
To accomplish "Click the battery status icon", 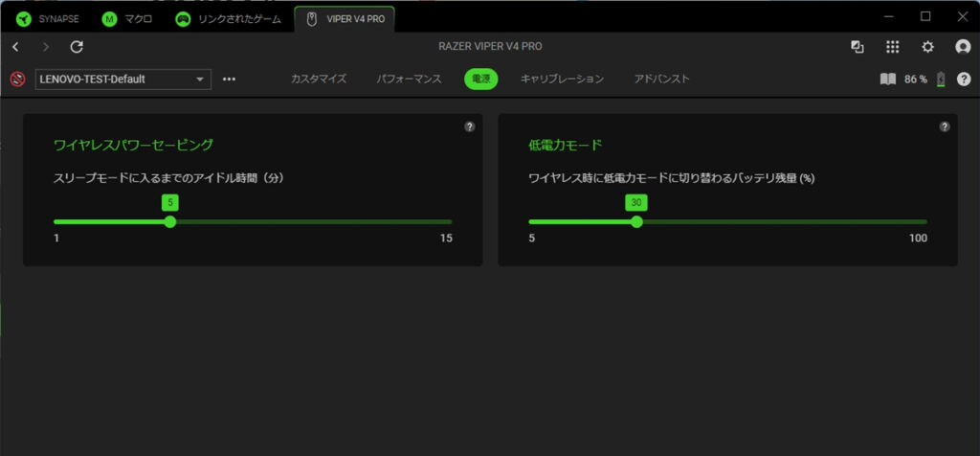I will (941, 80).
